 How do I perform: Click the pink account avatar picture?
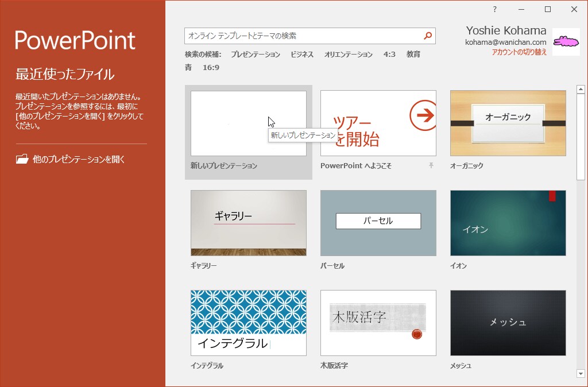point(566,42)
